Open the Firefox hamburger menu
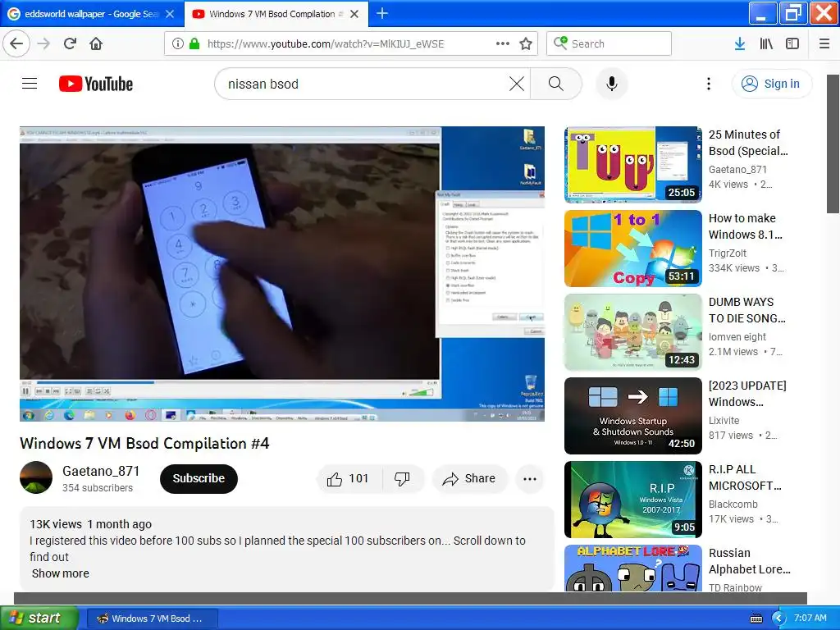The height and width of the screenshot is (630, 840). (824, 43)
